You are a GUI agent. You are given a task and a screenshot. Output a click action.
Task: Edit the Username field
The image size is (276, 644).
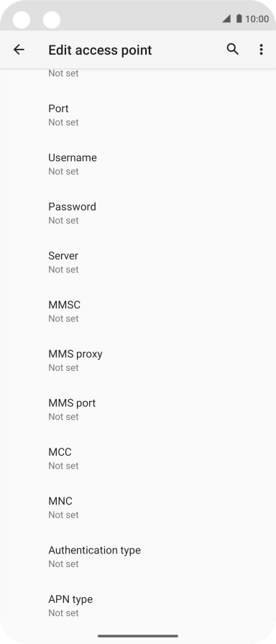tap(138, 165)
